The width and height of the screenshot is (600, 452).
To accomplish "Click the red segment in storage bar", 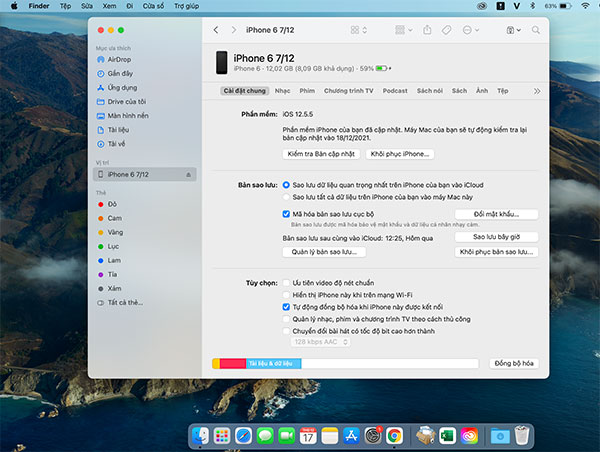I will tap(233, 363).
